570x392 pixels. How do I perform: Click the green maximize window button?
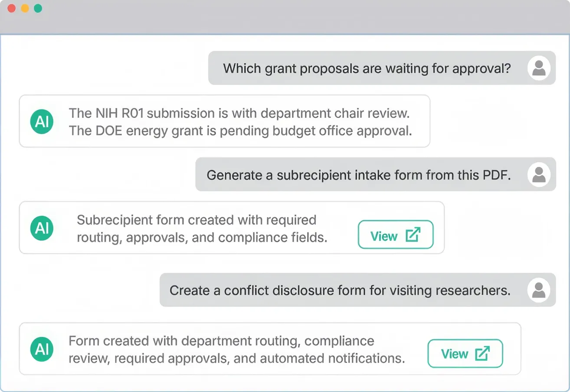(38, 8)
